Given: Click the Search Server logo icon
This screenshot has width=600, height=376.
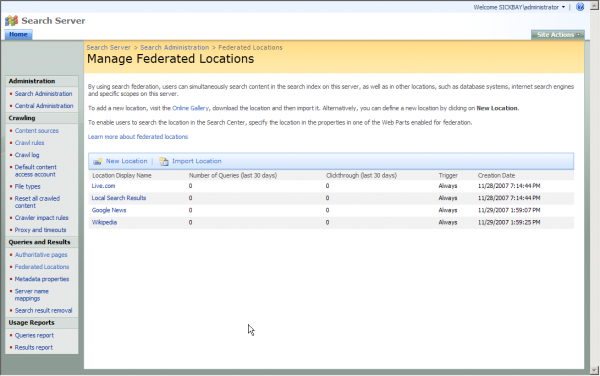Looking at the screenshot, I should tap(11, 21).
